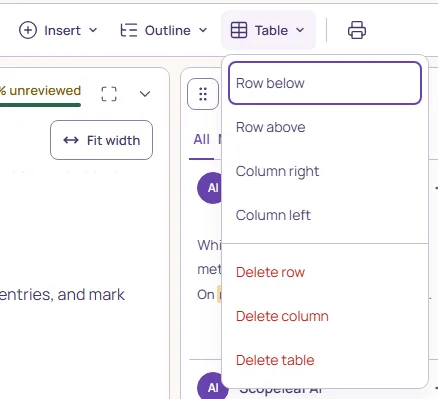Collapse the Table dropdown menu
Image resolution: width=438 pixels, height=399 pixels.
pos(268,30)
